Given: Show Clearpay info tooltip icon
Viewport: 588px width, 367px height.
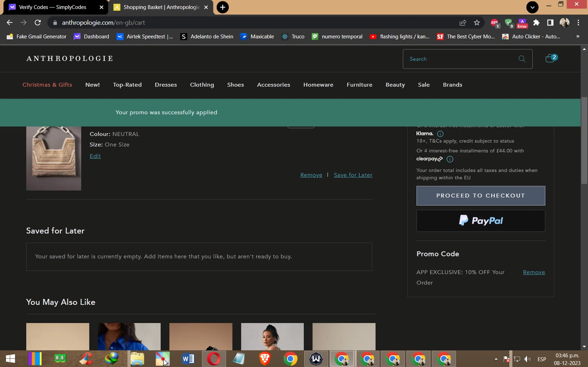Looking at the screenshot, I should (x=450, y=159).
